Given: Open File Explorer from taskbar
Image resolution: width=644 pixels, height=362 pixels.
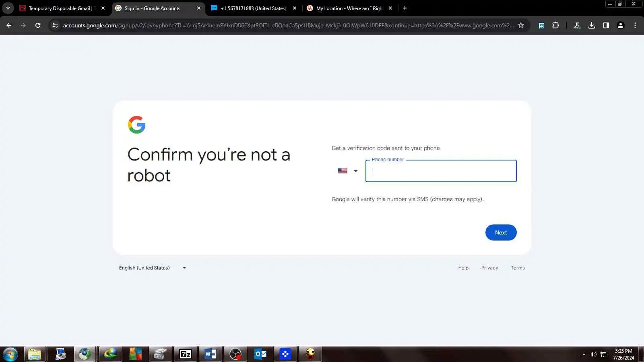Looking at the screenshot, I should 35,354.
